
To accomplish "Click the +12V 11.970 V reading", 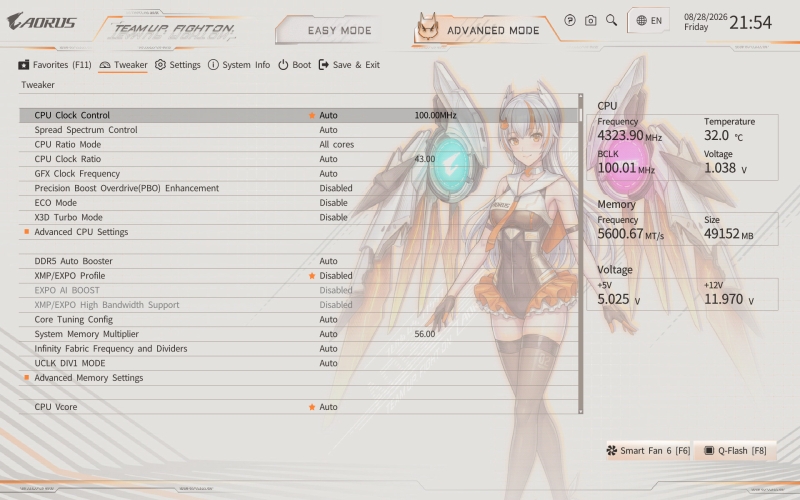I will pos(729,299).
